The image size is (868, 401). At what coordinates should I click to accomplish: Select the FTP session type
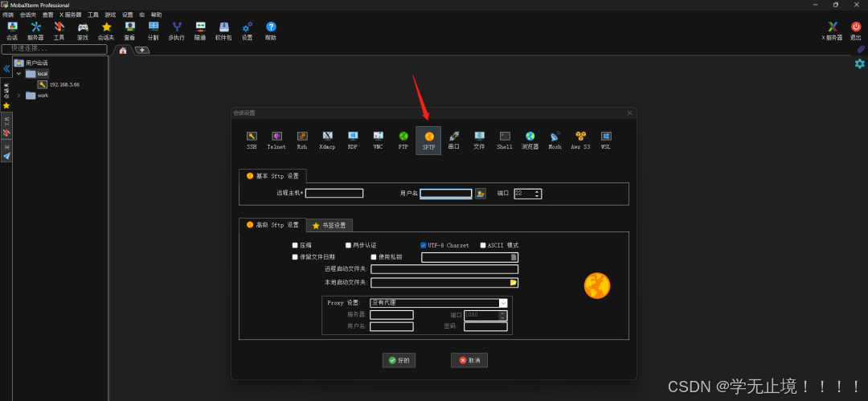[403, 141]
